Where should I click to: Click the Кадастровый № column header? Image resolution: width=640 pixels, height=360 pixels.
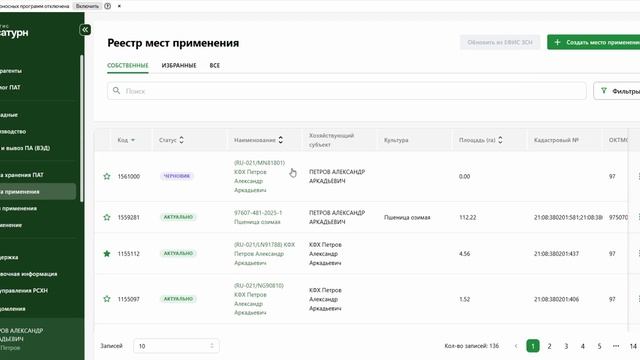[x=556, y=140]
